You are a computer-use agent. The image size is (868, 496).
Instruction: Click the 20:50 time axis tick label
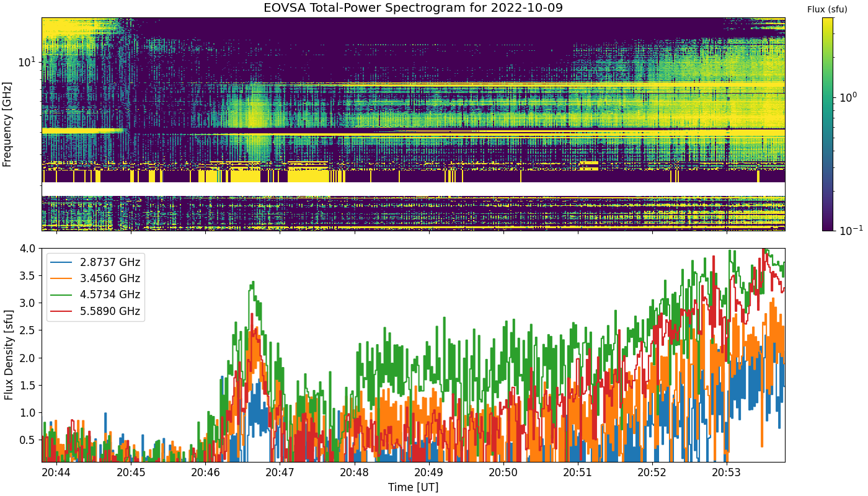(503, 473)
